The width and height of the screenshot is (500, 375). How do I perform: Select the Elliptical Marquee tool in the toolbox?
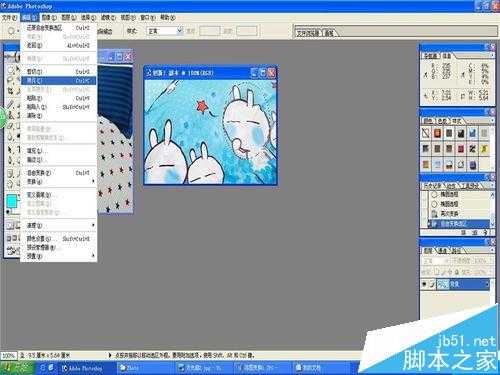[11, 70]
